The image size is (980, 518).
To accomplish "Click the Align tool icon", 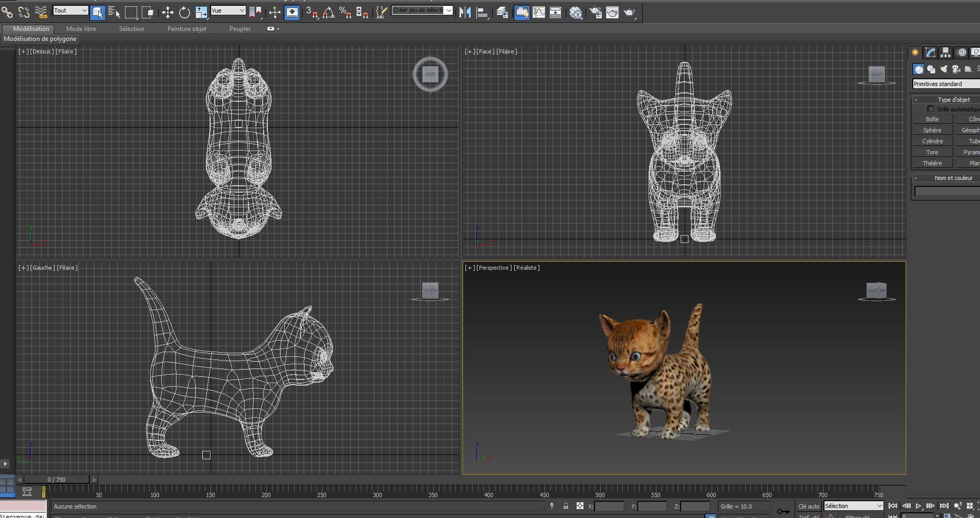I will [x=482, y=12].
